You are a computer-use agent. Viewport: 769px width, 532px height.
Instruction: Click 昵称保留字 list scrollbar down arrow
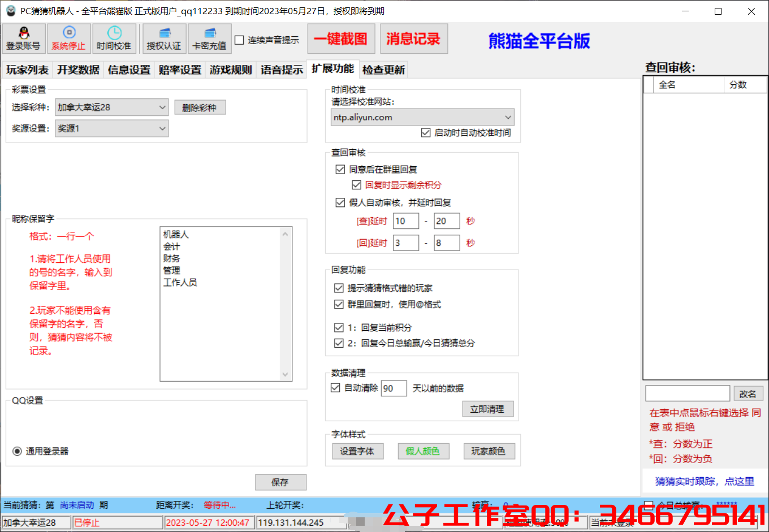285,374
